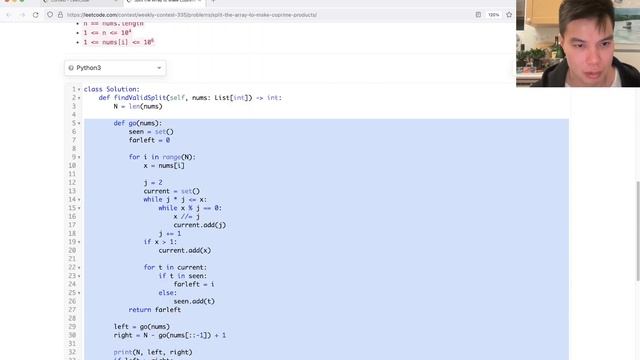Open the tracking protection shield icon

coord(50,15)
